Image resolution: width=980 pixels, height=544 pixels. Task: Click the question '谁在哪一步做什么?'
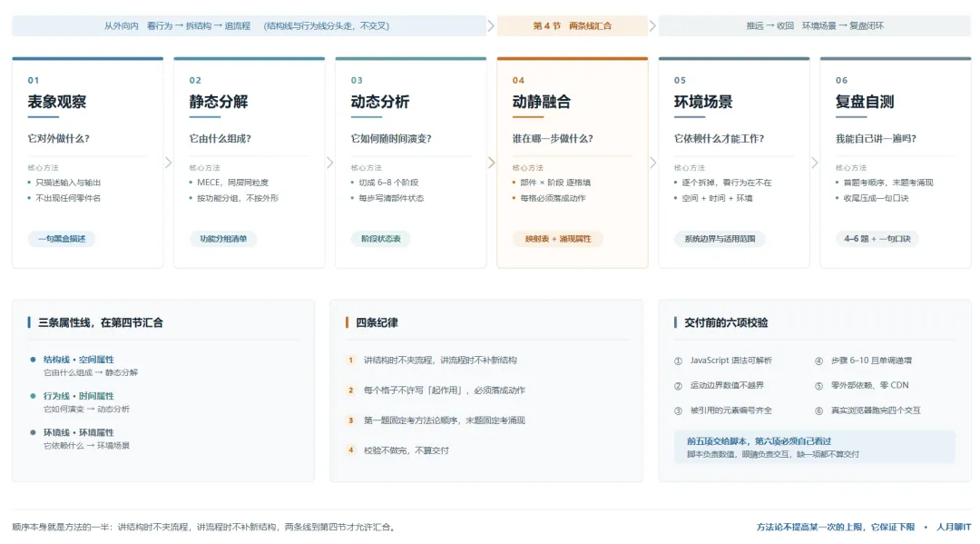[x=553, y=139]
